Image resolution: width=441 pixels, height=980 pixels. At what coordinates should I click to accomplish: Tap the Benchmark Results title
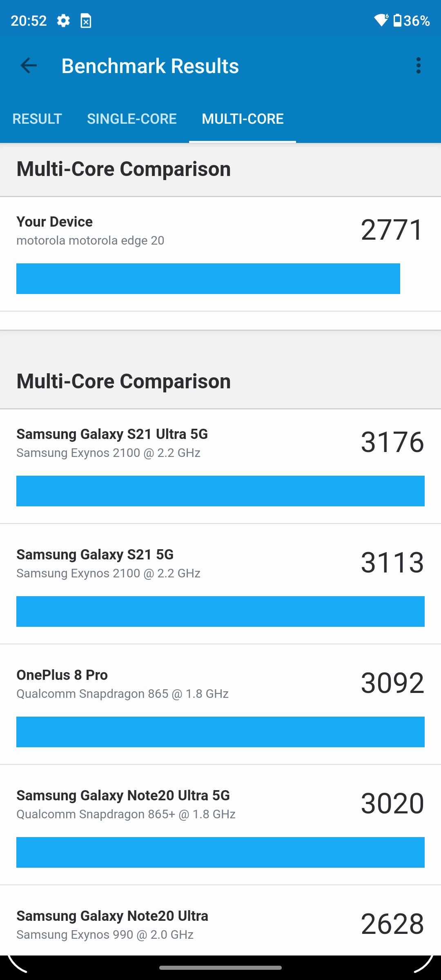point(150,66)
